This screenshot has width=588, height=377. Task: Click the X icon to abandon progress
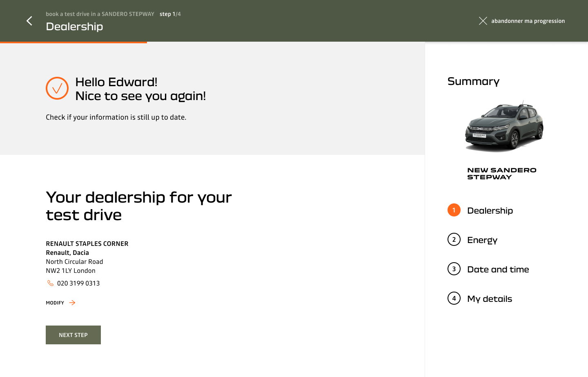483,21
